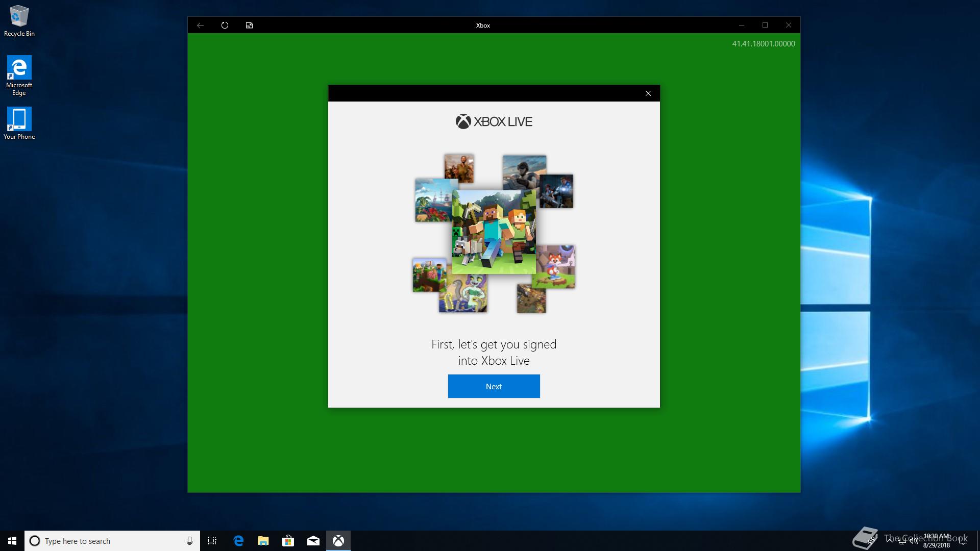Open the Recycle Bin desktop icon

(x=19, y=21)
